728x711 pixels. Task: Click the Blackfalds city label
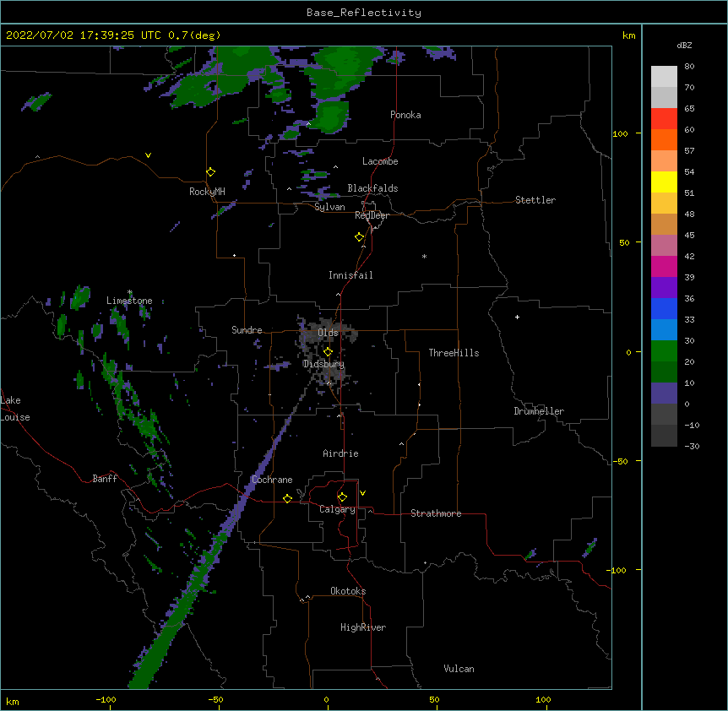(372, 188)
